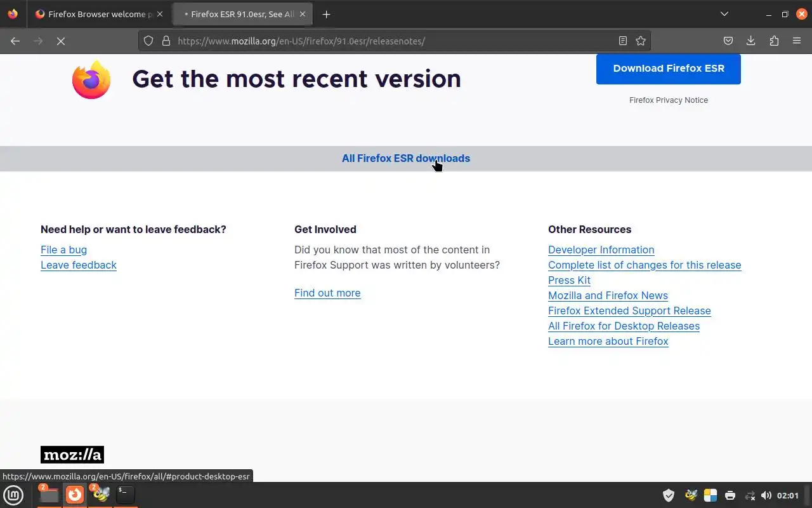The width and height of the screenshot is (812, 508).
Task: Open the terminal from the taskbar
Action: (126, 495)
